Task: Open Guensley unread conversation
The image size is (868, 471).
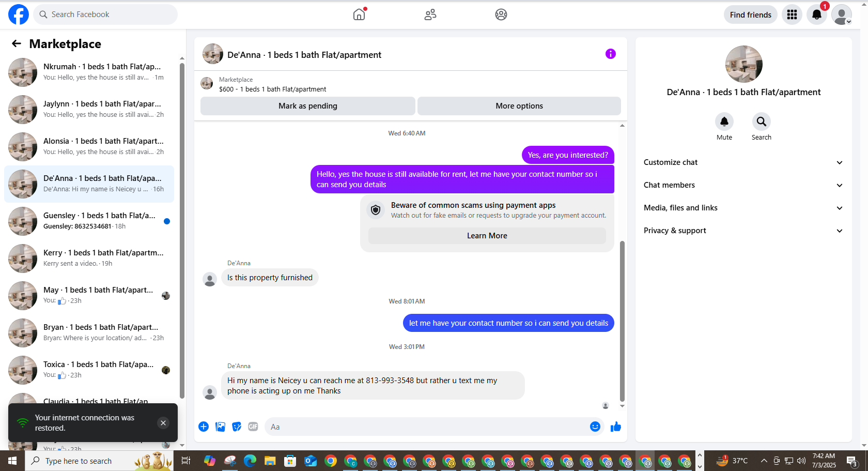Action: [89, 221]
